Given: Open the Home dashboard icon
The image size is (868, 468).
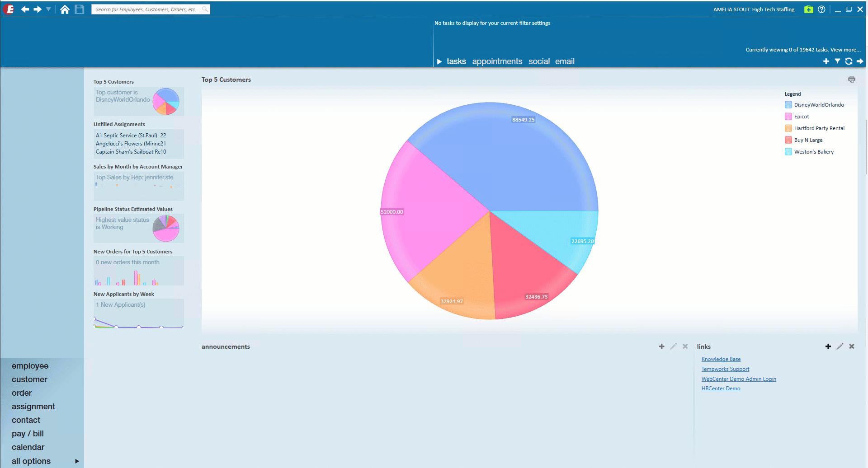Looking at the screenshot, I should point(65,9).
